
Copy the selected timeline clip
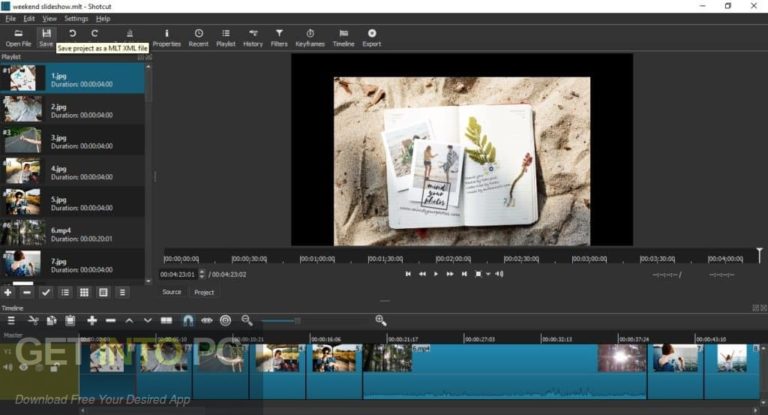coord(51,320)
